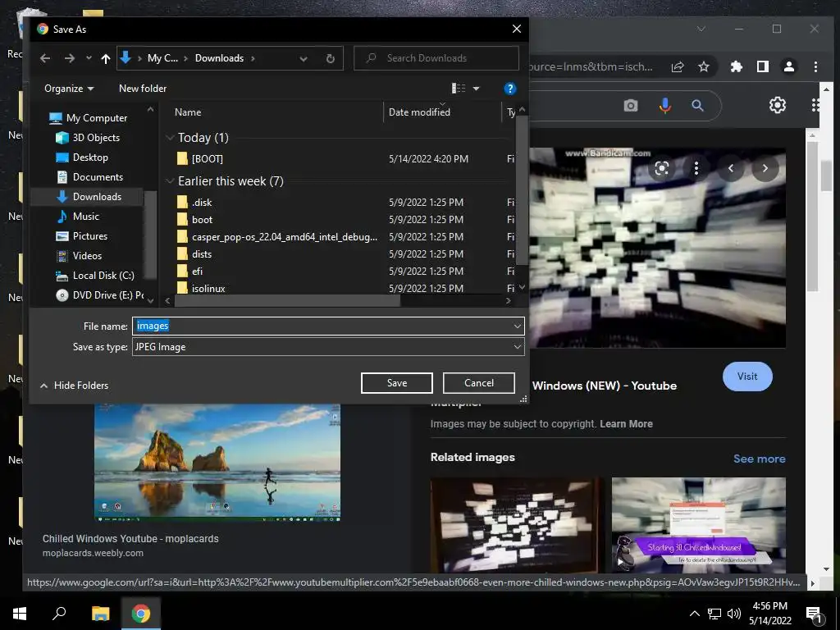Viewport: 840px width, 630px height.
Task: Open Chilled Windows Youtube thumbnail
Action: (217, 463)
